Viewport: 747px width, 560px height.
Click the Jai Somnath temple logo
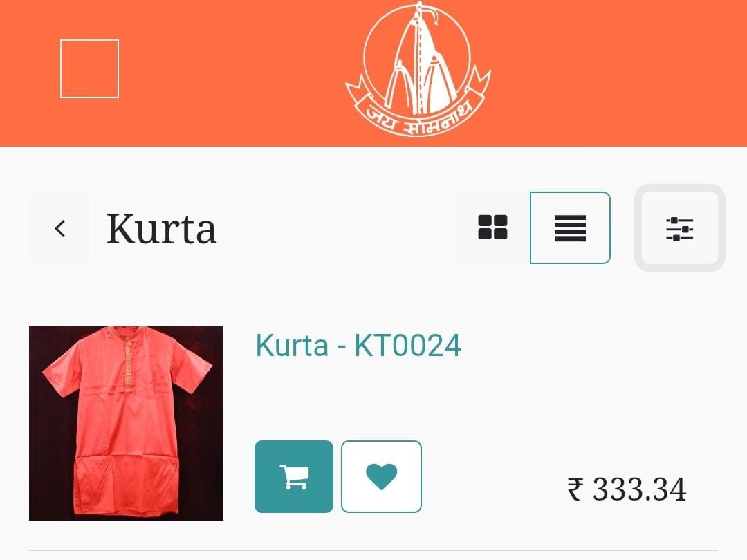tap(418, 70)
